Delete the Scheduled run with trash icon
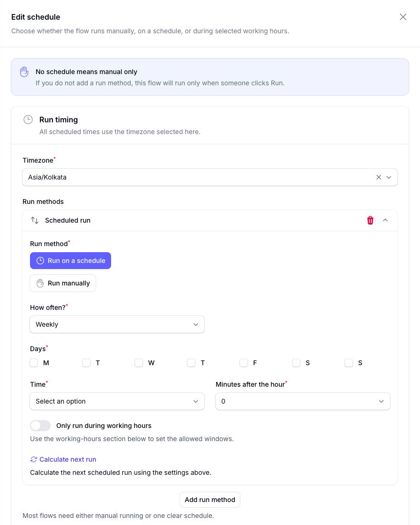 tap(370, 220)
